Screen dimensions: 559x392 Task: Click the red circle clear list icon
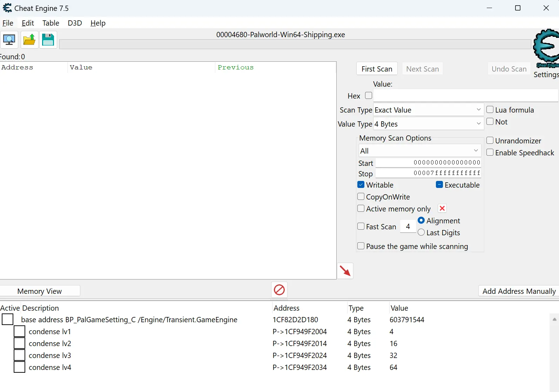tap(279, 290)
